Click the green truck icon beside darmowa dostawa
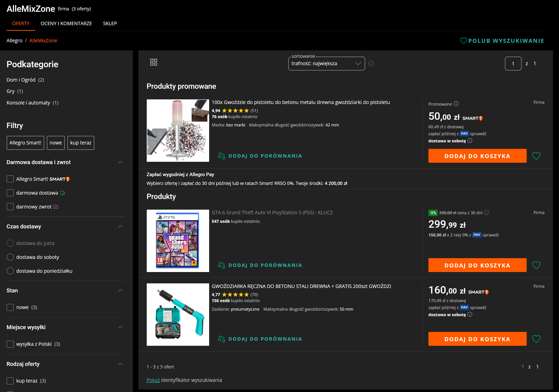The height and width of the screenshot is (392, 559). coord(63,193)
